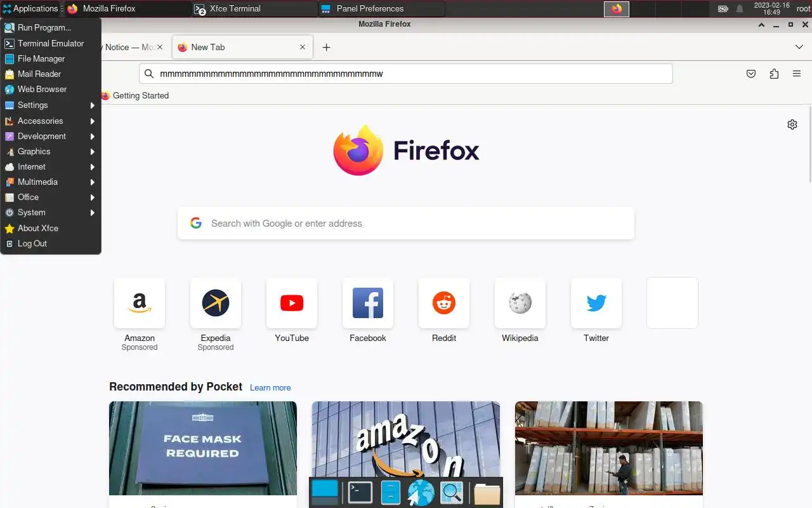This screenshot has height=508, width=812.
Task: Click the battery indicator in the panel
Action: point(723,9)
